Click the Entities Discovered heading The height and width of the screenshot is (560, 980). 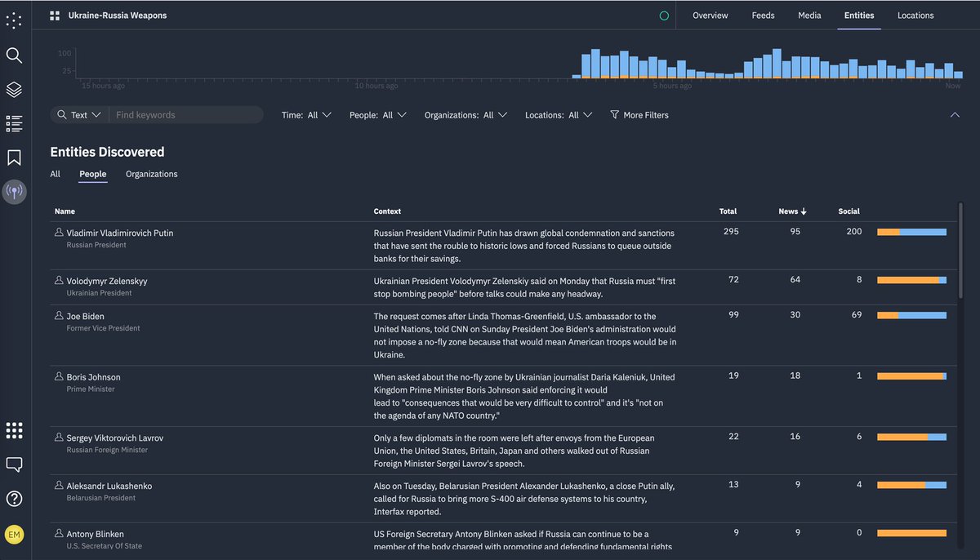tap(107, 152)
